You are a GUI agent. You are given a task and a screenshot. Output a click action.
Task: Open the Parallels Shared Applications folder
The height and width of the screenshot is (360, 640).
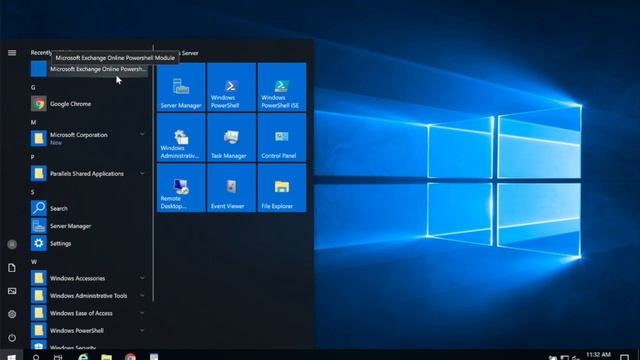tap(89, 173)
